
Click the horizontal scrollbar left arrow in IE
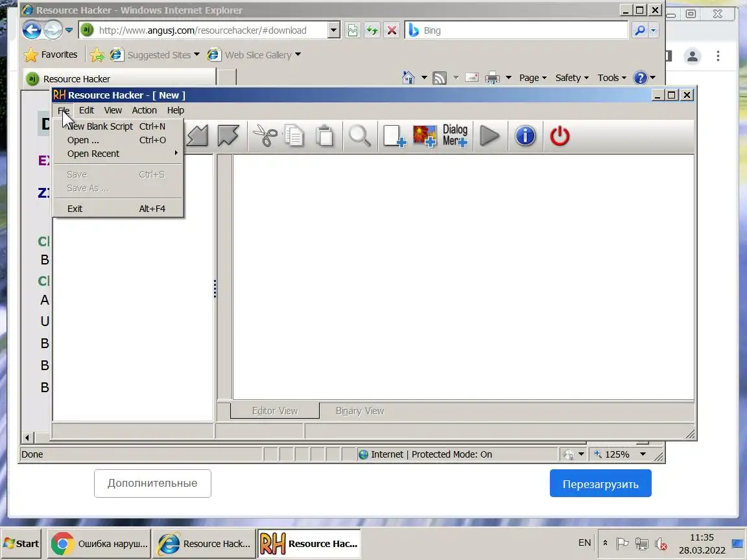[27, 437]
